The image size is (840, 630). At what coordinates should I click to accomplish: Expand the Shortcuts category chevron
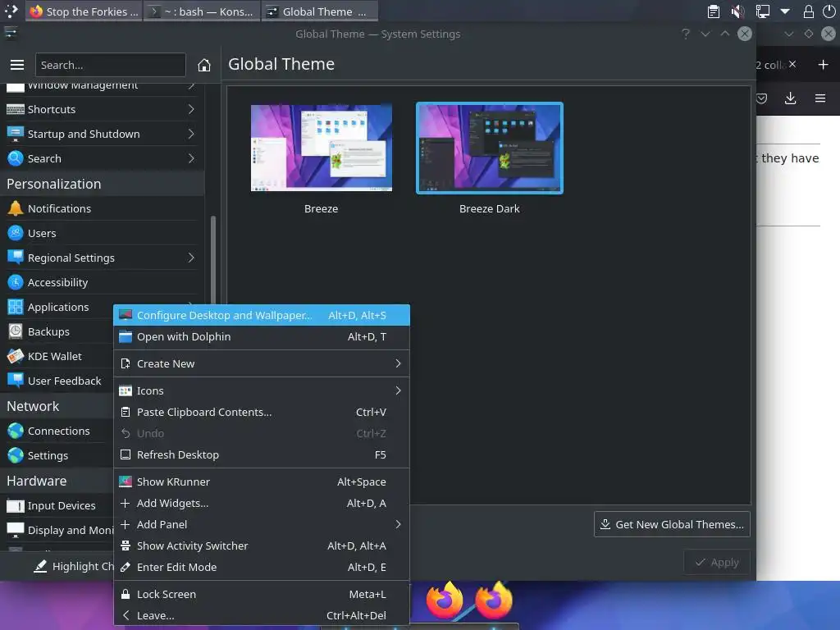[191, 109]
